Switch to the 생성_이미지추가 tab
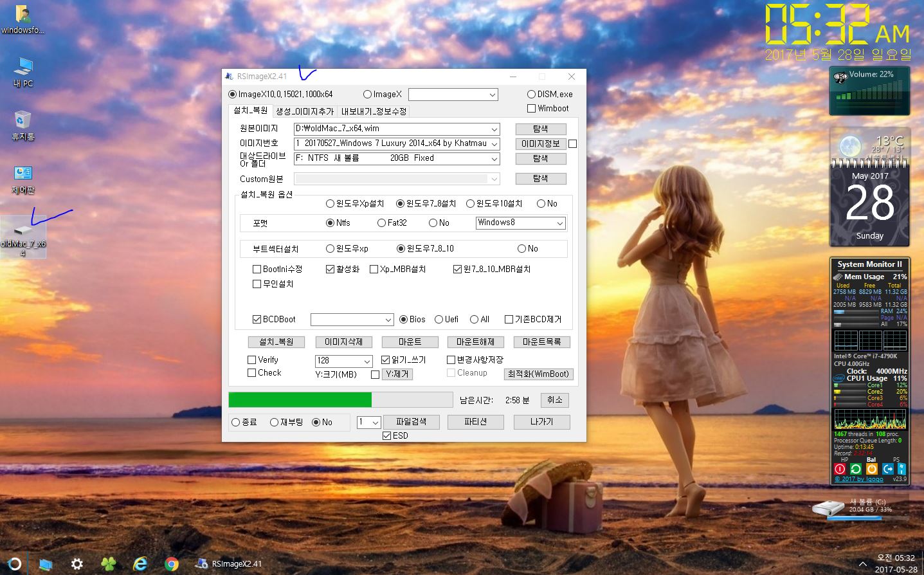This screenshot has height=575, width=924. [305, 111]
